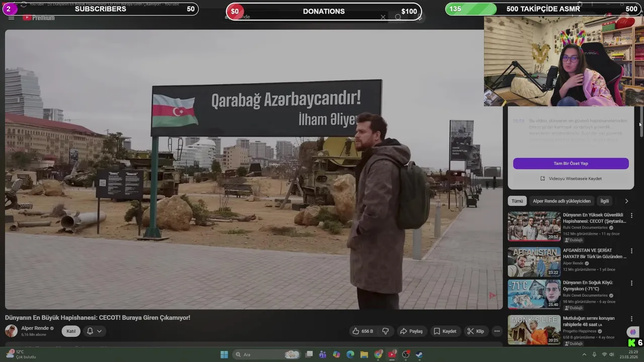Open weather widget showing 12°C Çok bulutlu

(20, 354)
